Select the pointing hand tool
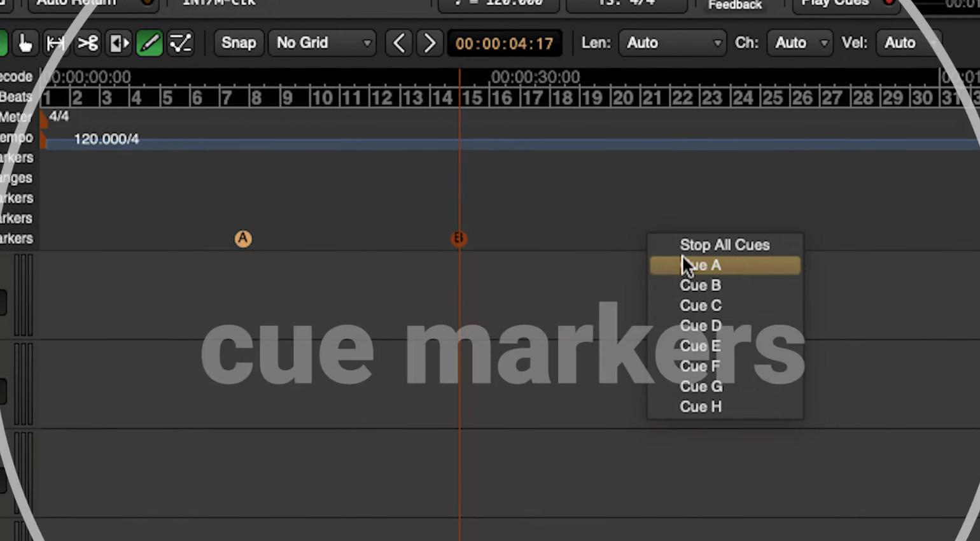The width and height of the screenshot is (980, 541). 25,43
